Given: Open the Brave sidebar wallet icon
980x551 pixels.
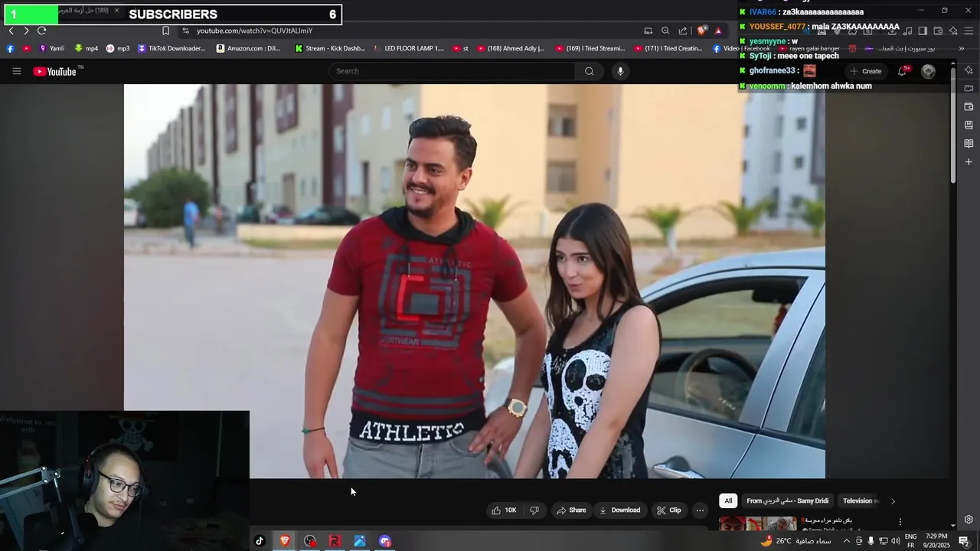Looking at the screenshot, I should pos(969,106).
